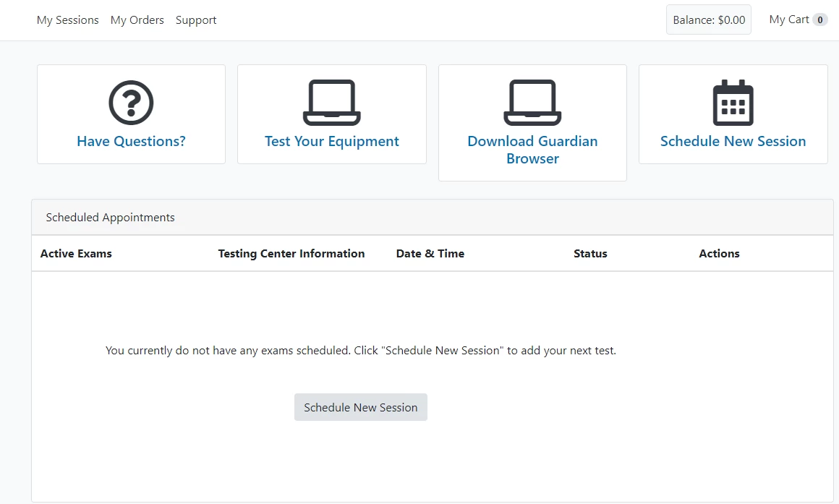Click the Status column header
Screen dimensions: 839x504
click(x=590, y=254)
